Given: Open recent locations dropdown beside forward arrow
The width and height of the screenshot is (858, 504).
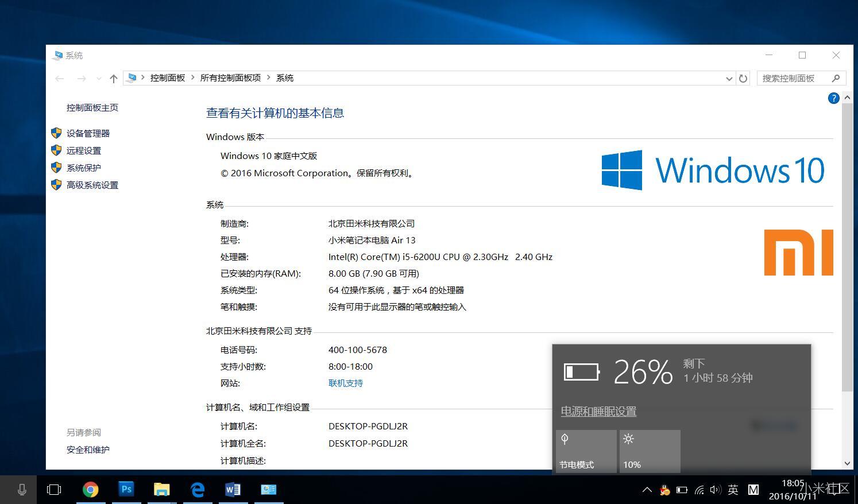Looking at the screenshot, I should coord(99,79).
